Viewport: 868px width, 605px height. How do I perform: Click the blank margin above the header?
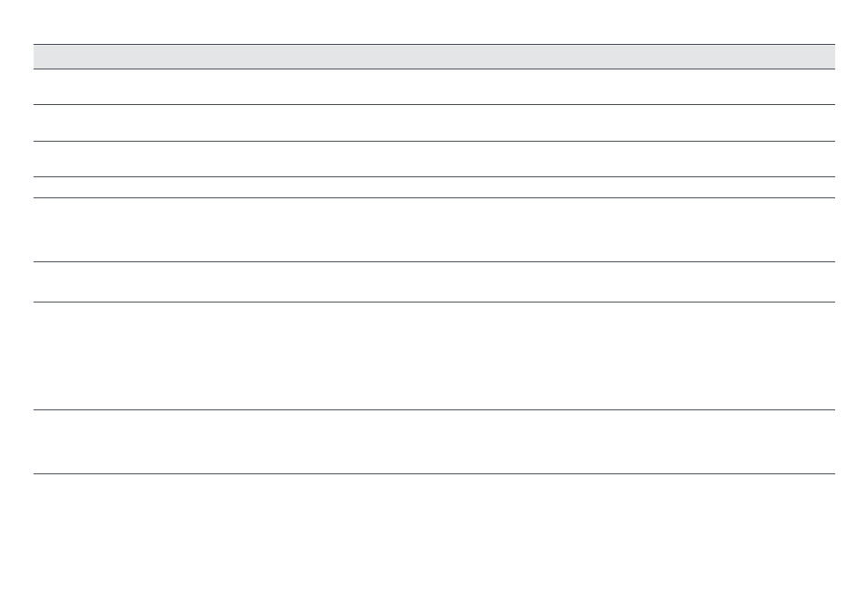[x=434, y=22]
